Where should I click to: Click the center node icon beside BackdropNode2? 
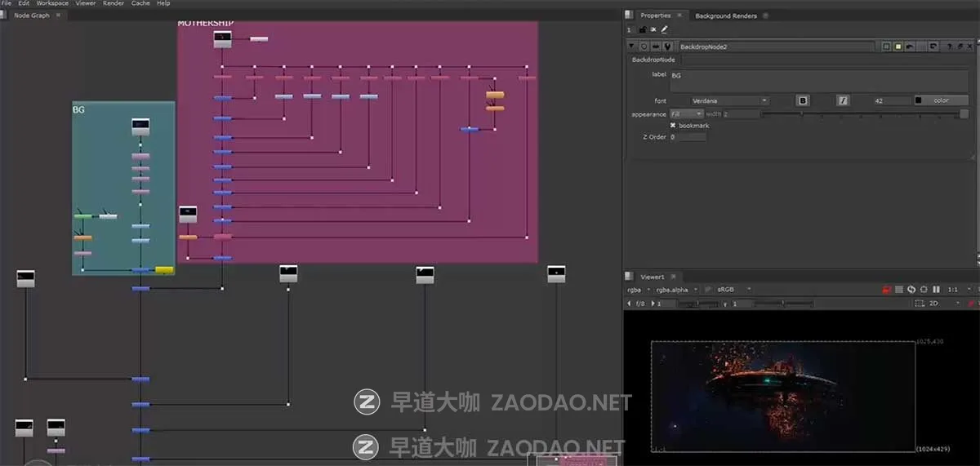tap(644, 47)
